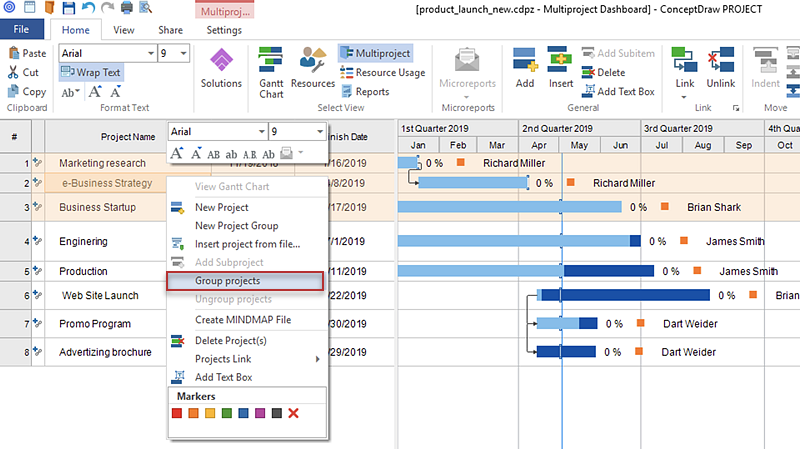Select the Production project row
This screenshot has height=449, width=800.
[83, 271]
